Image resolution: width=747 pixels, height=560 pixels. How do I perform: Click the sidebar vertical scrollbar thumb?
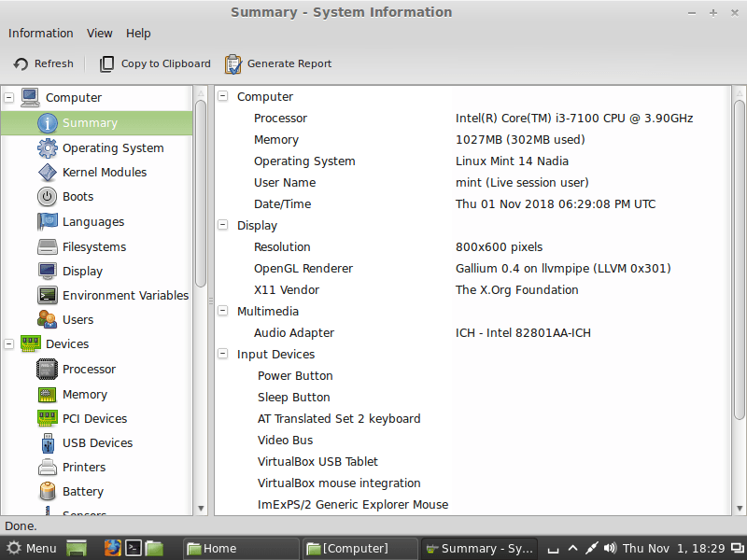[201, 194]
